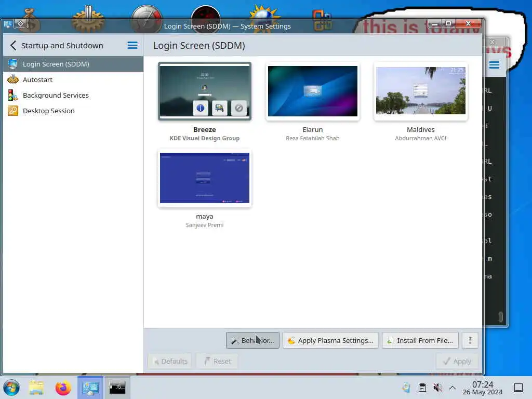Click the Elarun theme name label
Screen dimensions: 532x399
pos(312,129)
